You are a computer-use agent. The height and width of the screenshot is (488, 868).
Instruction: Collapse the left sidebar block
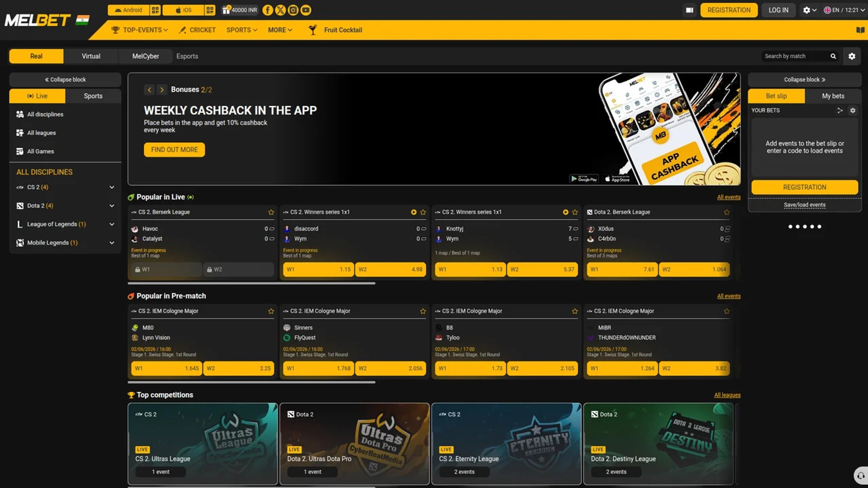(65, 79)
